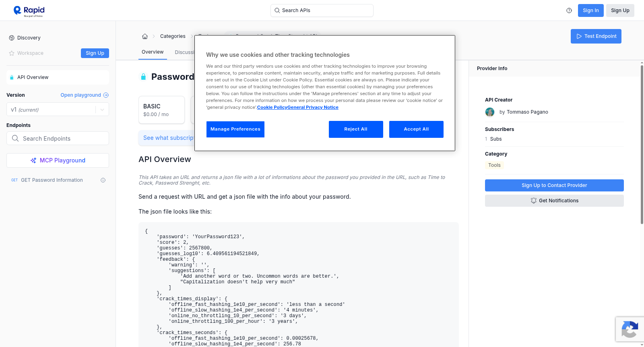Click the "API Overview" heading in main content
The image size is (644, 347).
pos(165,159)
